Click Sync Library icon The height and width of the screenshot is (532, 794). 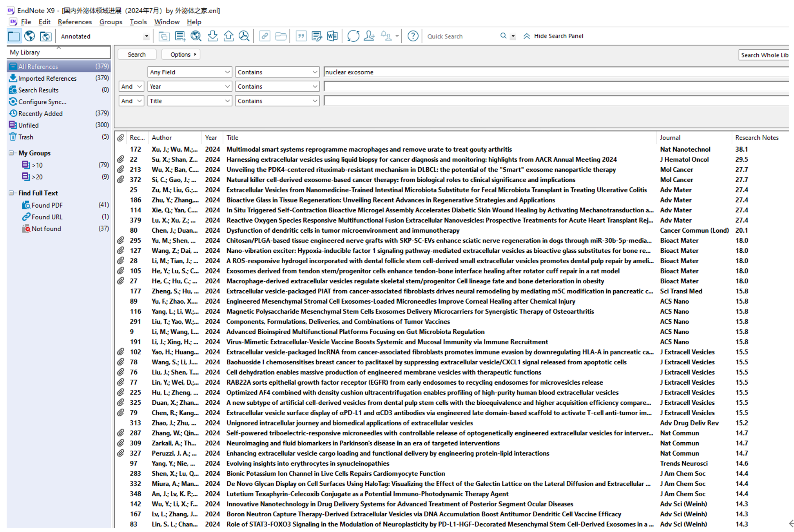(353, 36)
